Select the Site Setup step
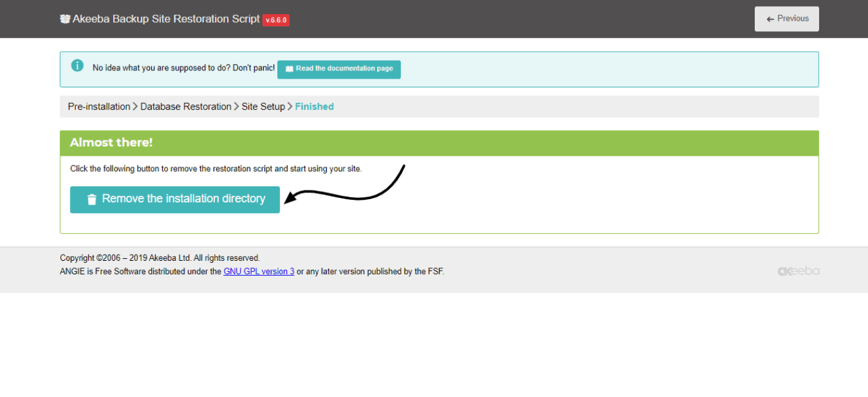The width and height of the screenshot is (868, 397). (263, 106)
